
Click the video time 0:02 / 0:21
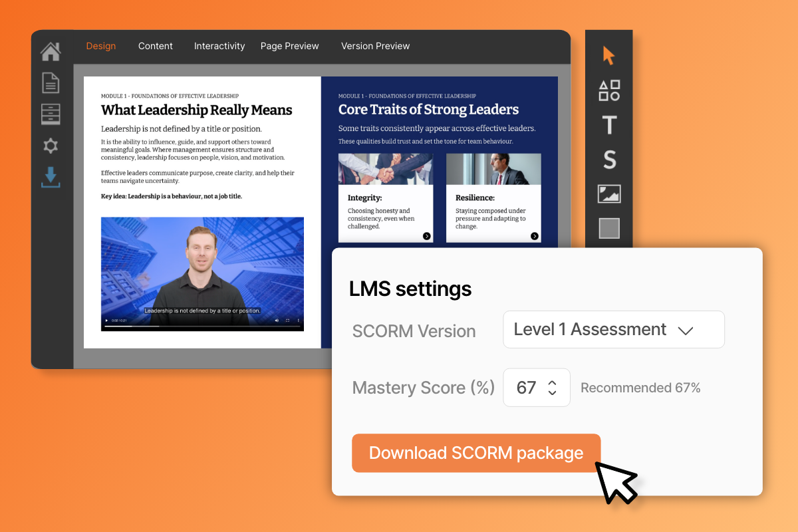[119, 321]
